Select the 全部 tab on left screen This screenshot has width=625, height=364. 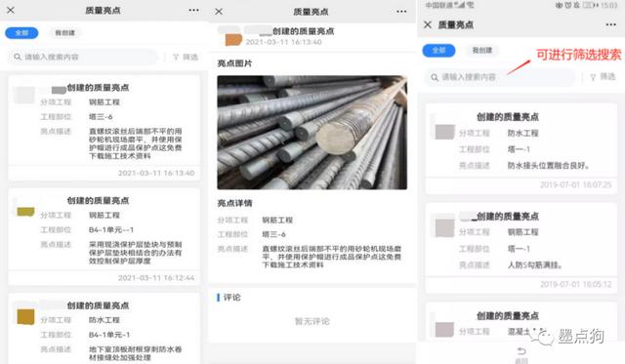[x=21, y=32]
